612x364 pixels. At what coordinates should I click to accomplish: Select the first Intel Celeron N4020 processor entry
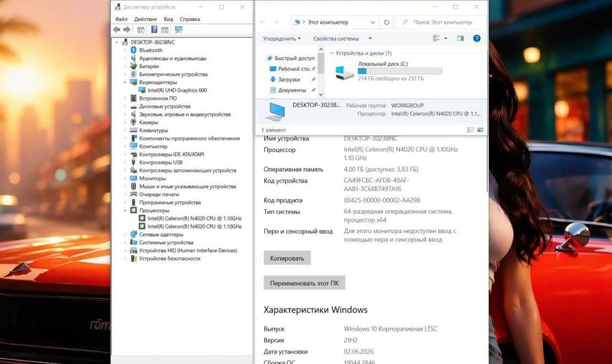[x=195, y=218]
